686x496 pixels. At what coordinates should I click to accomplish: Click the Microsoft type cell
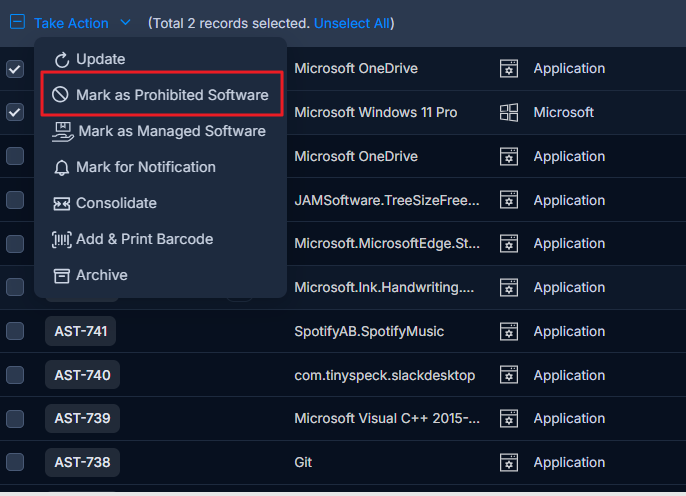[x=564, y=112]
